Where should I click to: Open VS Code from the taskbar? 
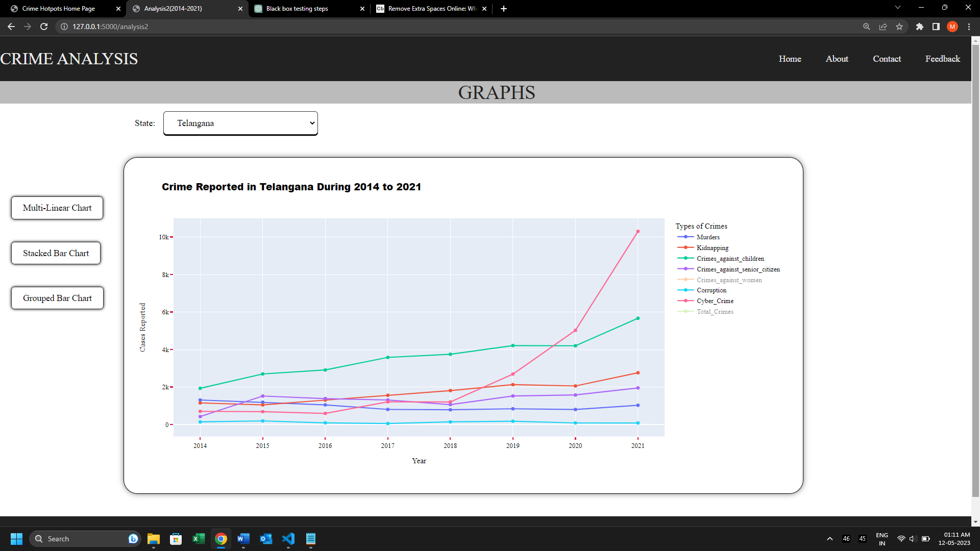pyautogui.click(x=288, y=539)
